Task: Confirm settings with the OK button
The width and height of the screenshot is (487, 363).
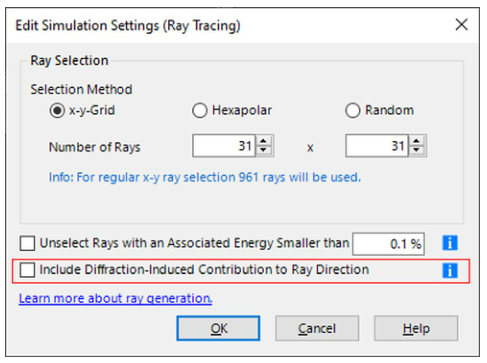Action: click(218, 328)
